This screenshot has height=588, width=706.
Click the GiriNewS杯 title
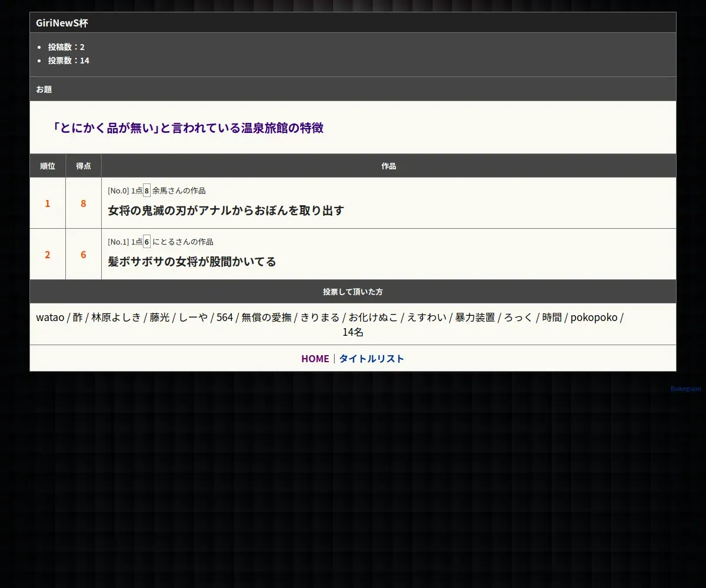pyautogui.click(x=62, y=23)
